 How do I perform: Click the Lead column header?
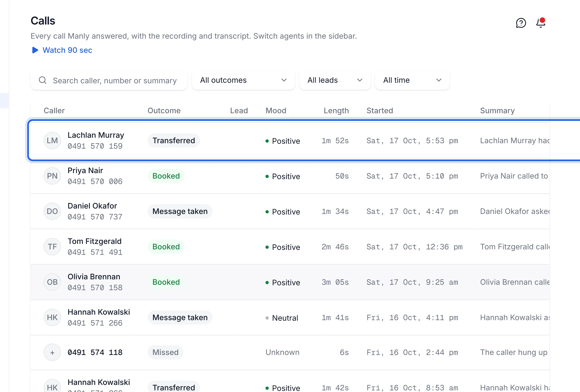[239, 111]
